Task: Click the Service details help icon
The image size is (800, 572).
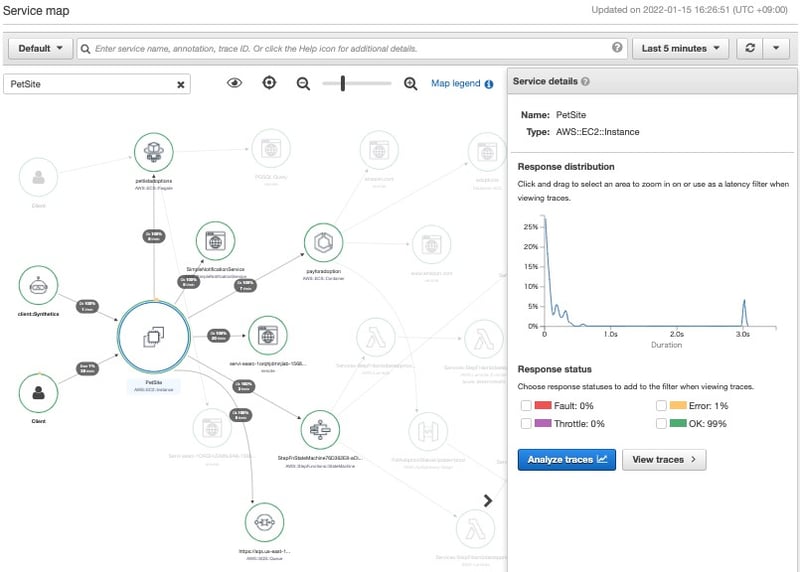Action: [585, 81]
